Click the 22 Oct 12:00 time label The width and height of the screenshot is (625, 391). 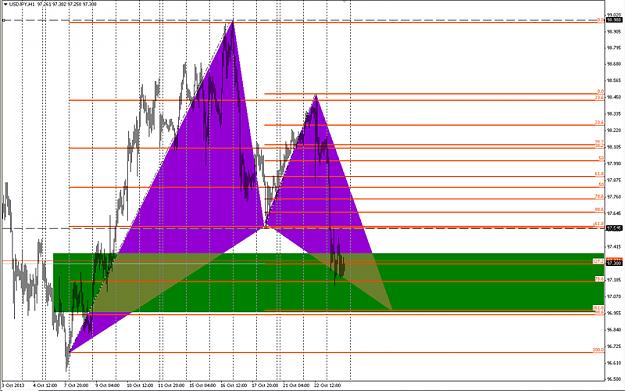point(328,385)
